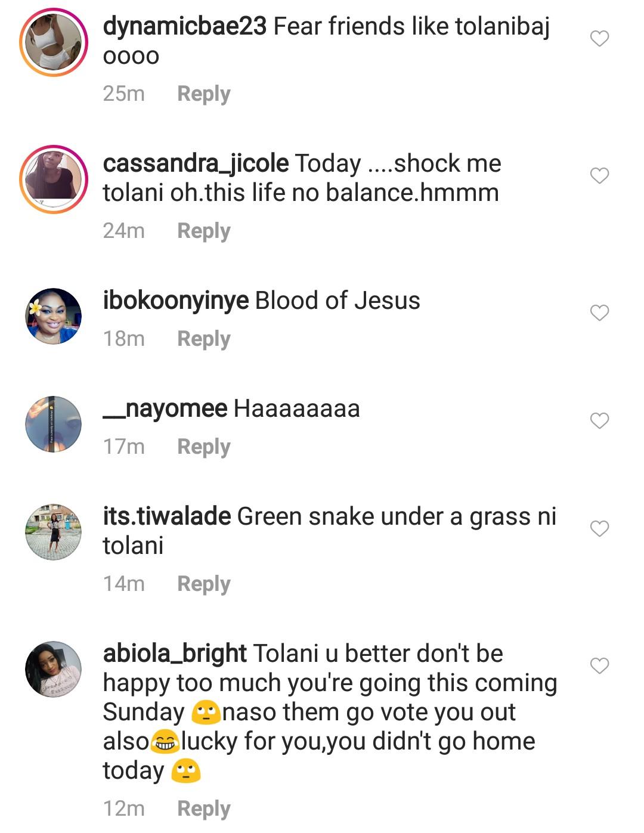Open cassandra_jicole's profile picture
The width and height of the screenshot is (644, 833).
pos(54,179)
